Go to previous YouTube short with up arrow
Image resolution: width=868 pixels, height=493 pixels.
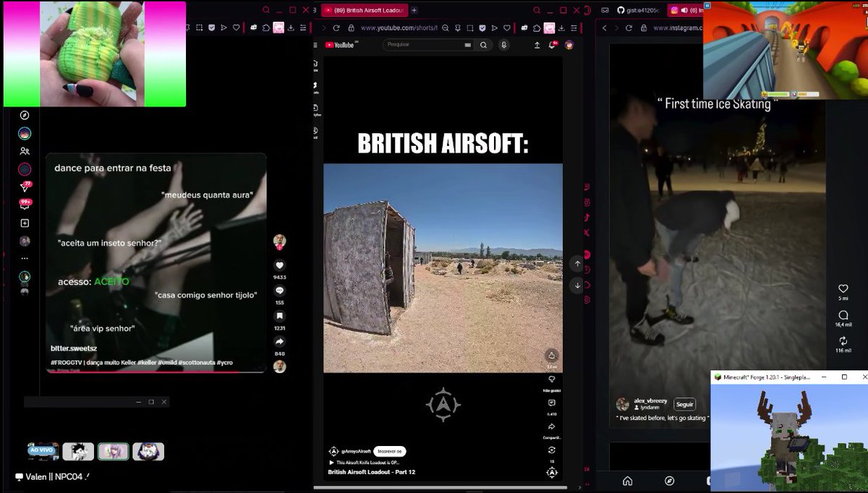pos(577,264)
